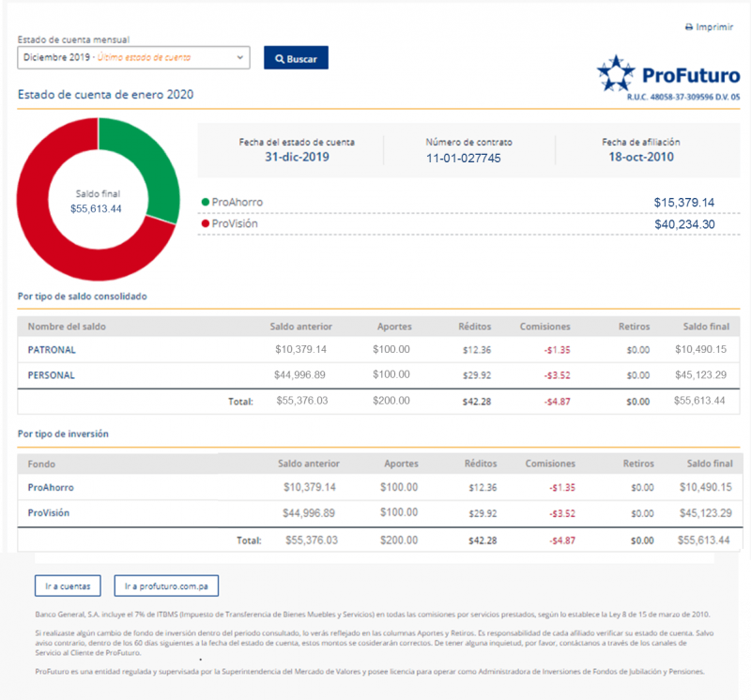
Task: Click the green ProAhorro legend dot
Action: pyautogui.click(x=206, y=202)
